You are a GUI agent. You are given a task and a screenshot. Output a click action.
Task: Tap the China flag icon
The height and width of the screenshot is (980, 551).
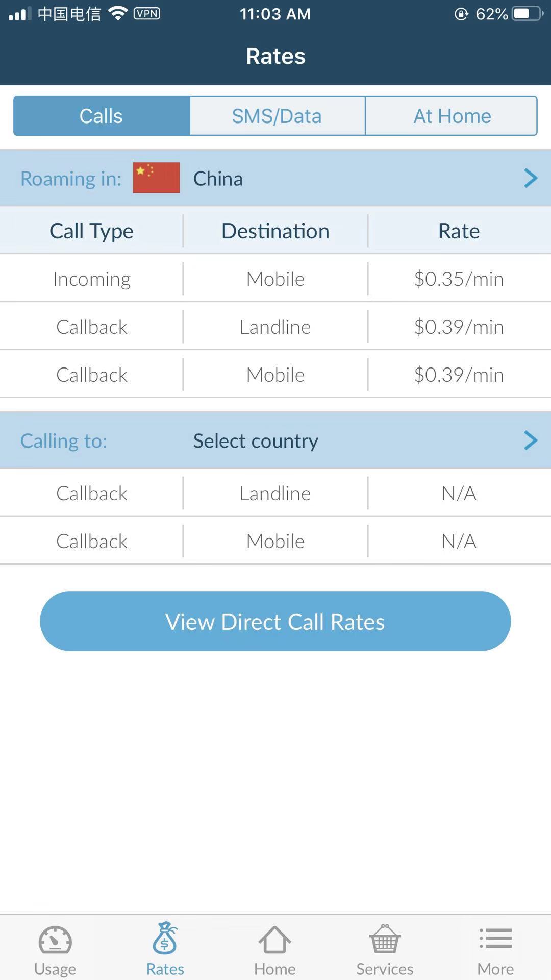pyautogui.click(x=156, y=178)
